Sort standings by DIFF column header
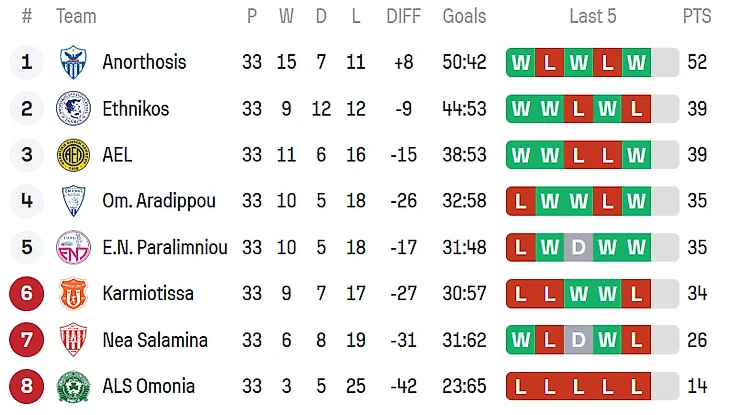 tap(404, 16)
